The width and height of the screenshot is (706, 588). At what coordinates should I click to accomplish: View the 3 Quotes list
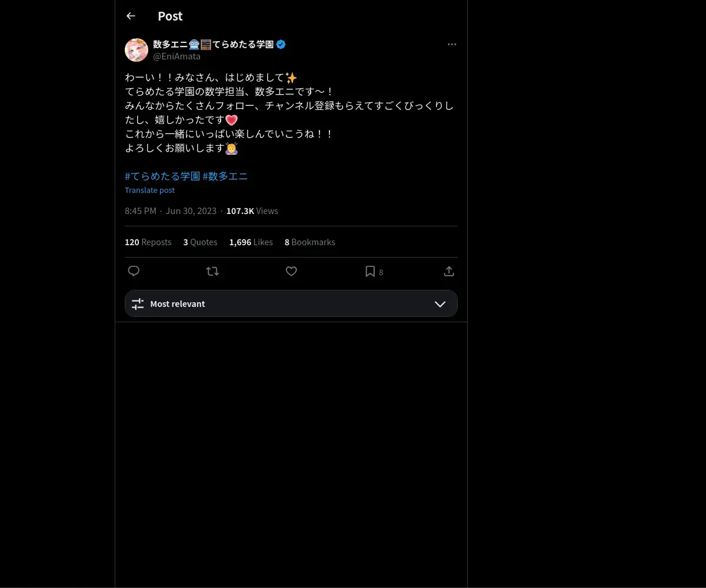[x=201, y=242]
